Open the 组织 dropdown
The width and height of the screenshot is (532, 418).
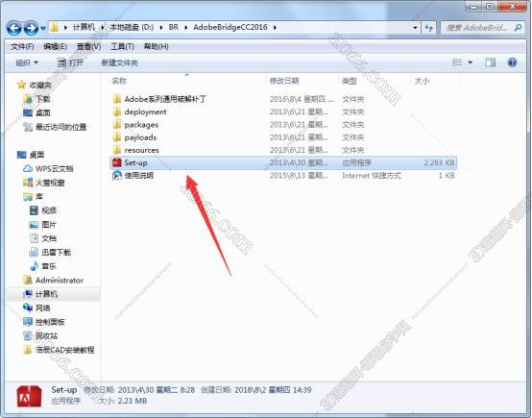point(27,62)
